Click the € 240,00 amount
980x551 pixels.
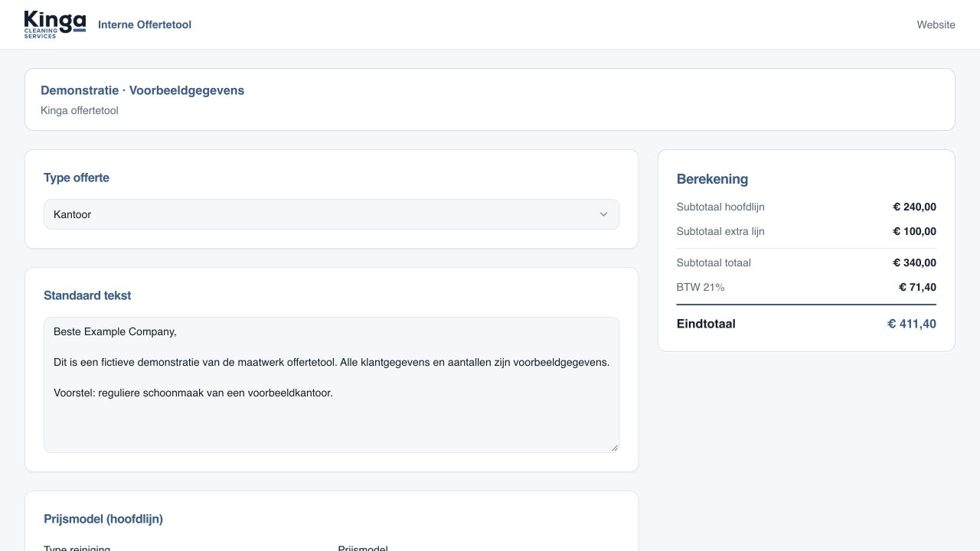click(x=914, y=207)
